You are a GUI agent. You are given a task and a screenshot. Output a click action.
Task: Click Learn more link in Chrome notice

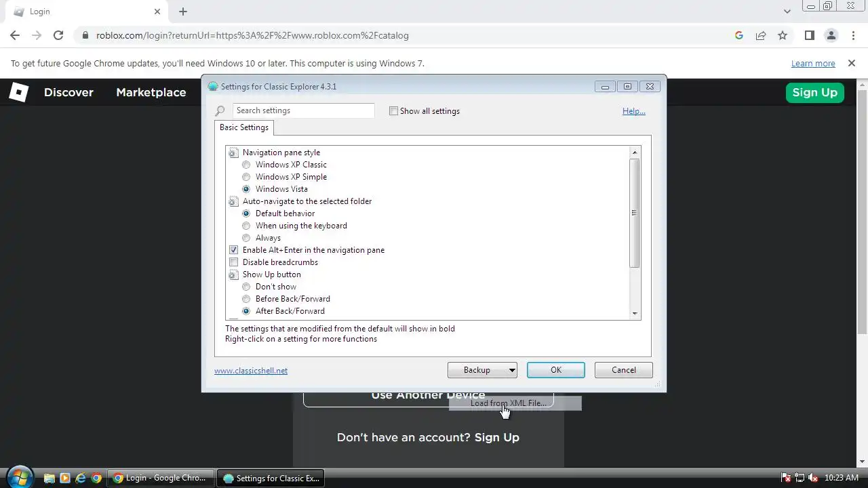tap(813, 63)
